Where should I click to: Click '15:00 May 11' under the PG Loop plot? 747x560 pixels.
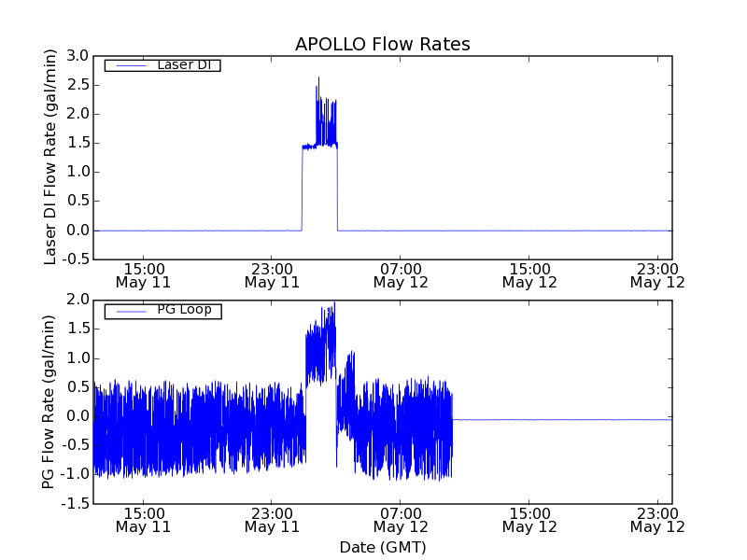click(144, 521)
